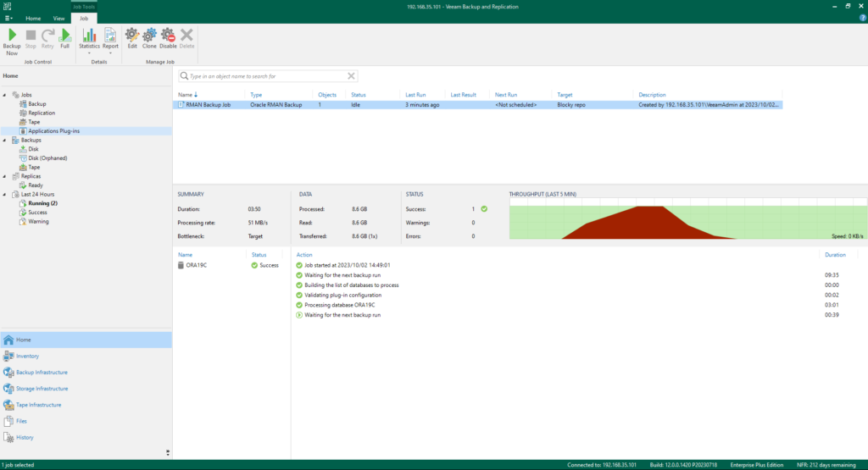Click 'Job started at 2023/10/02' log entry

pos(347,265)
